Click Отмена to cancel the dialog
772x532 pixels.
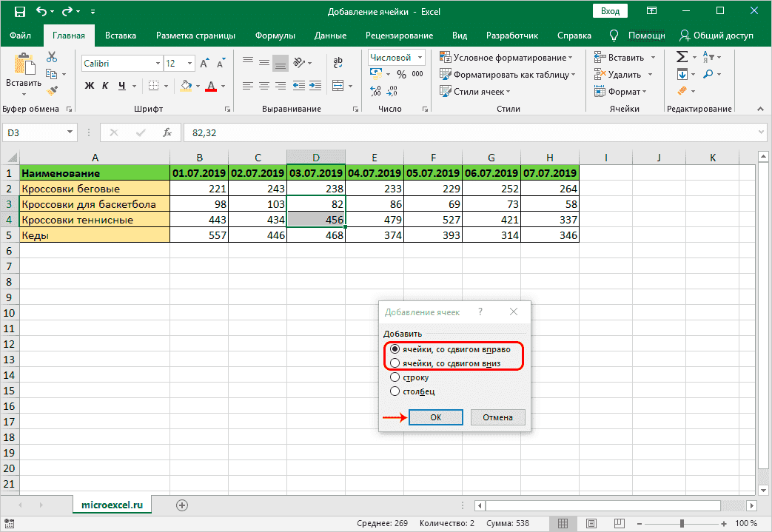(x=497, y=417)
